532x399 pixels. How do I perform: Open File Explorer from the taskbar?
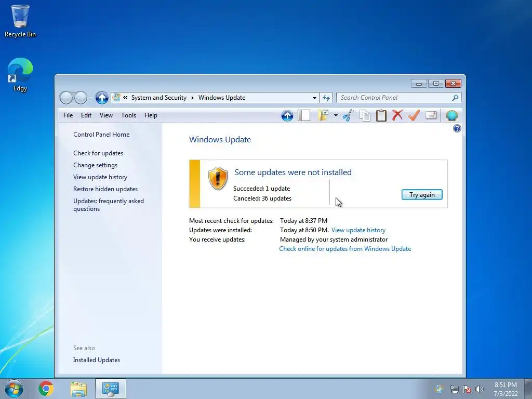[78, 389]
